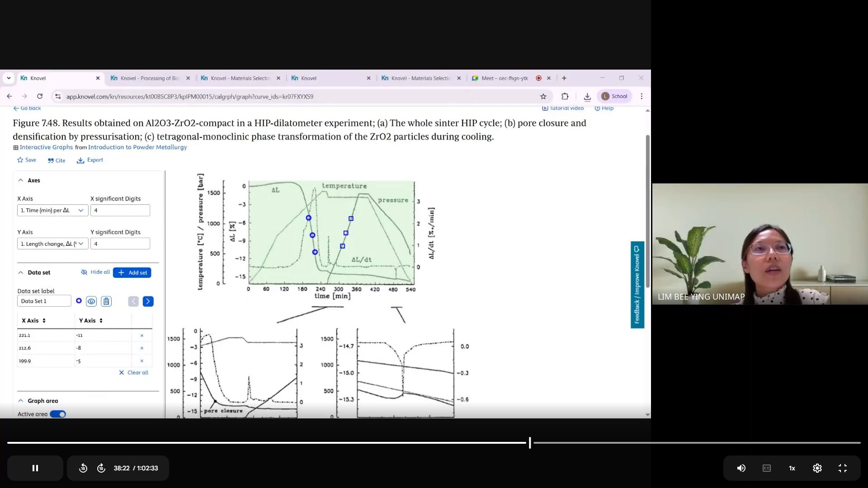
Task: Save graph using the star icon
Action: (20, 160)
